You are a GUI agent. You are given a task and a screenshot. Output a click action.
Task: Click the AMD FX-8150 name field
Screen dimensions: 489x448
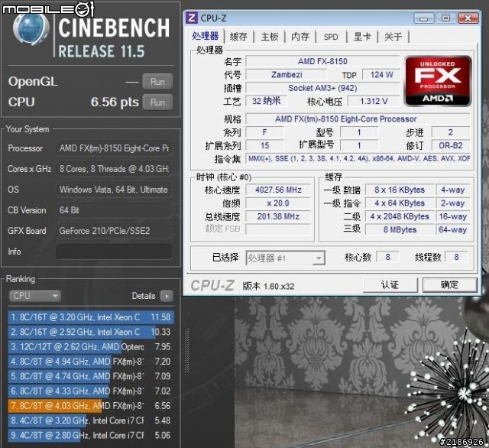322,61
